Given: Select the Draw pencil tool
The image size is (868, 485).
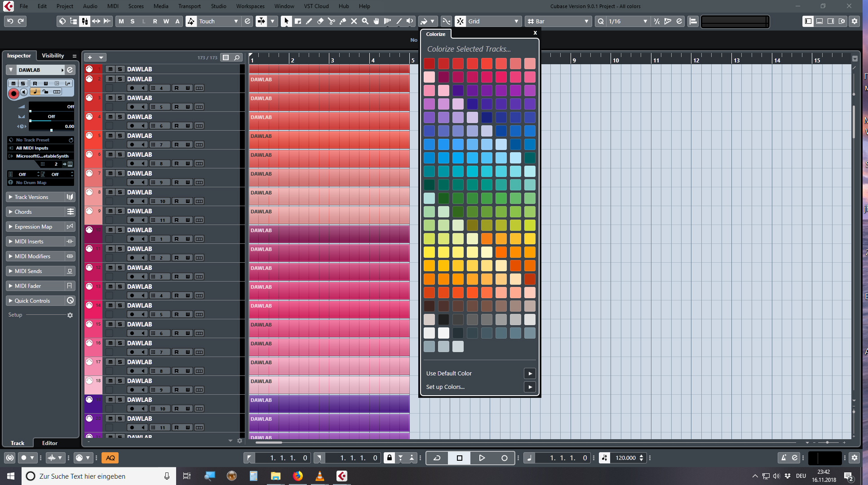Looking at the screenshot, I should tap(309, 21).
